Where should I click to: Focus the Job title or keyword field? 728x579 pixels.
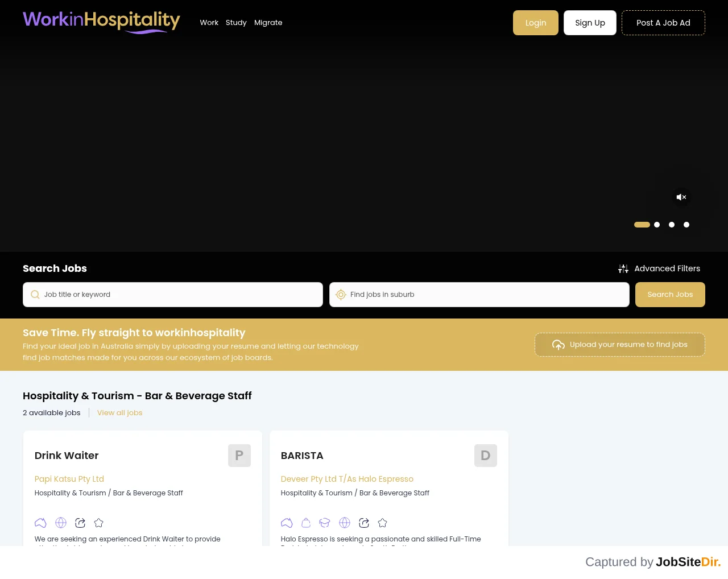coord(173,295)
